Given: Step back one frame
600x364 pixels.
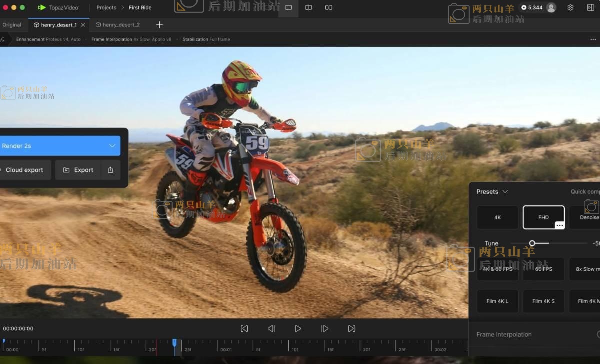Looking at the screenshot, I should pyautogui.click(x=271, y=328).
